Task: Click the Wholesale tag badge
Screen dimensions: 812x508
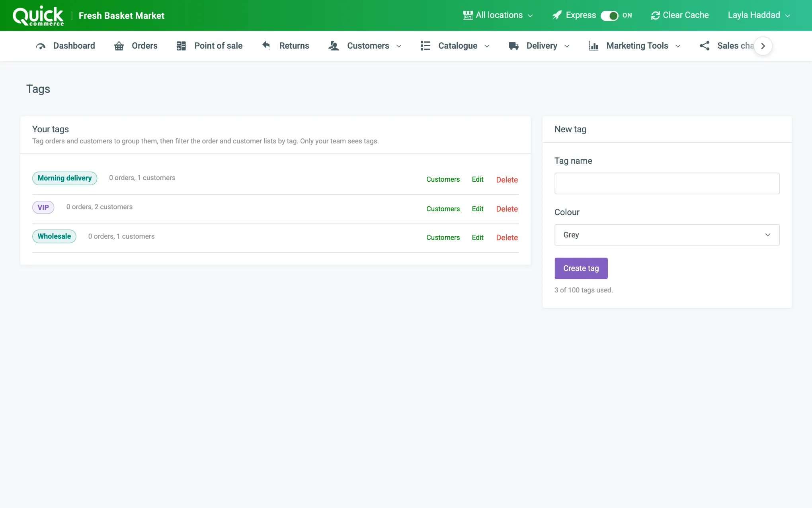Action: pyautogui.click(x=54, y=236)
